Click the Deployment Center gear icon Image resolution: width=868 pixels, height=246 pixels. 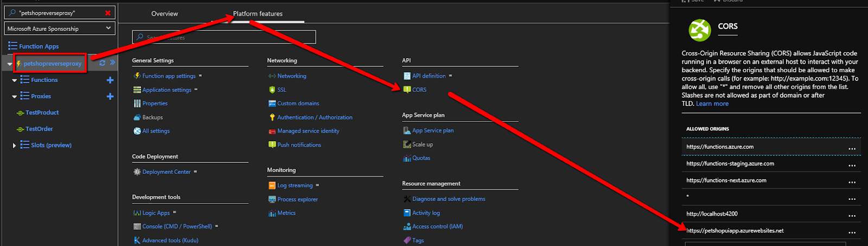tap(137, 172)
